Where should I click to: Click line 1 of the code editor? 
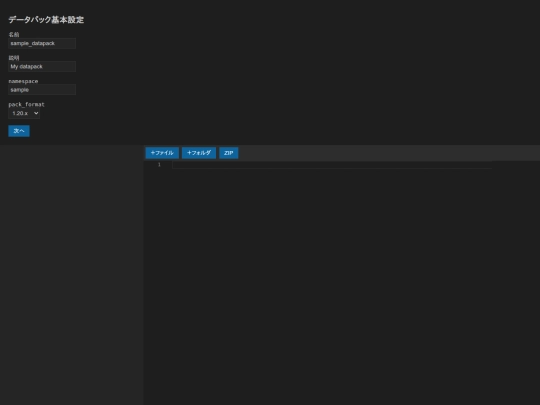click(332, 165)
